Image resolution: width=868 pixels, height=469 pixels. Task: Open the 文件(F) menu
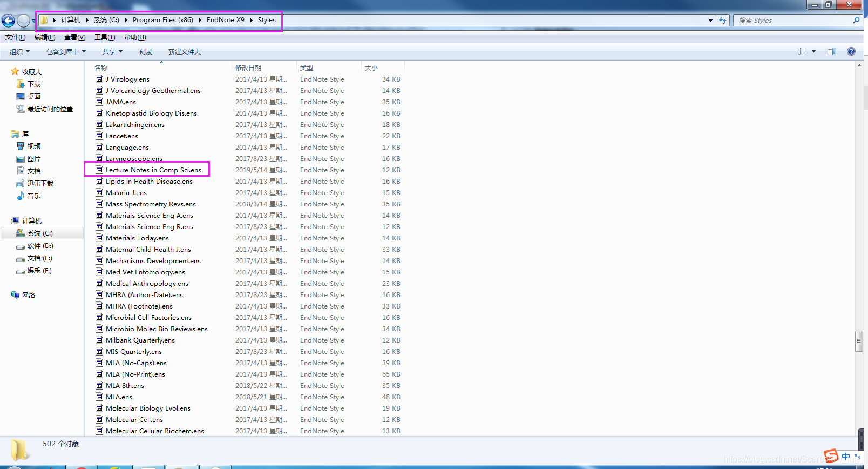[16, 37]
